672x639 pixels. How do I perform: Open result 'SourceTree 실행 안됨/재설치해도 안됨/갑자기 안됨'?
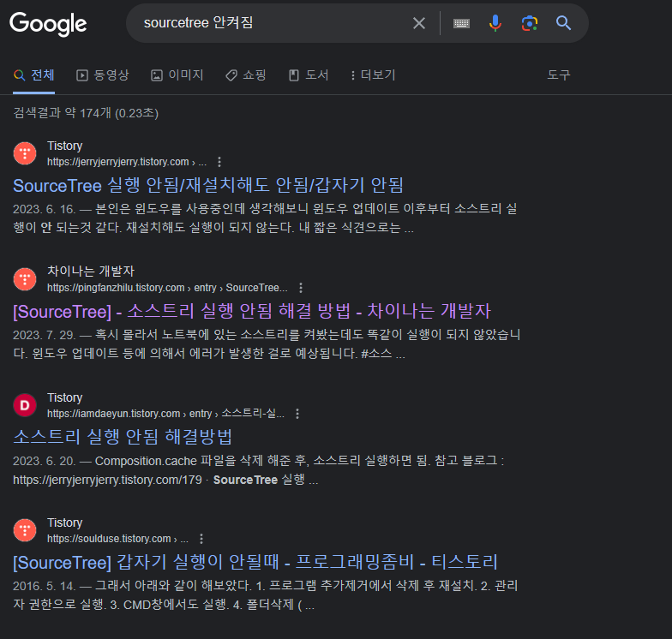(x=208, y=185)
